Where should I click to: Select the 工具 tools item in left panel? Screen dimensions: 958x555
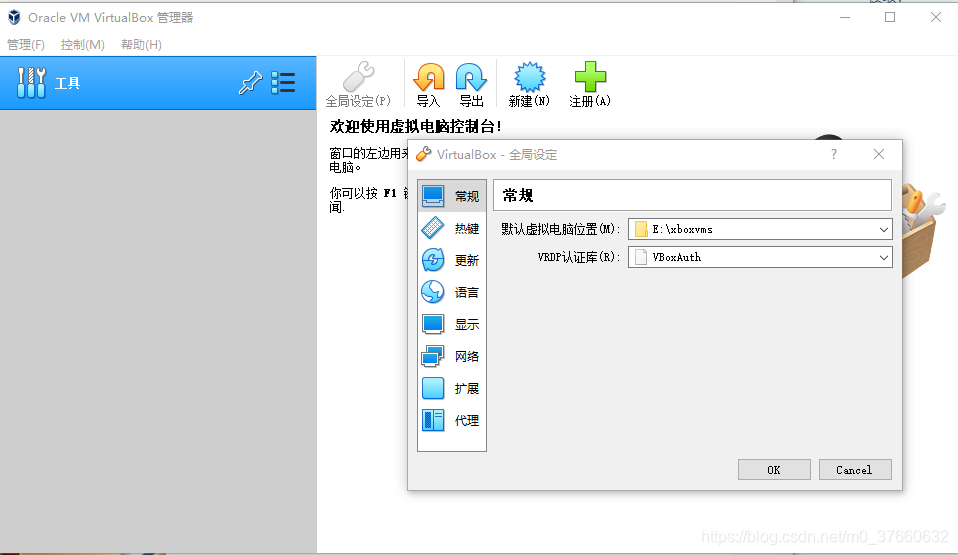coord(158,83)
